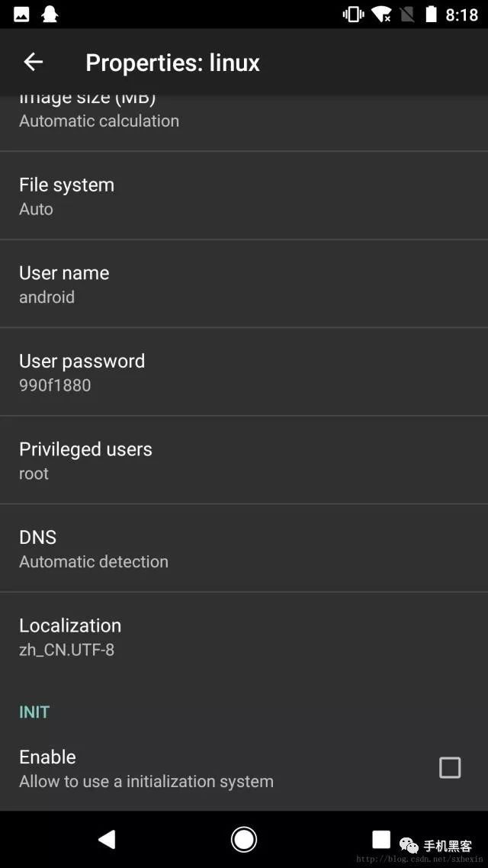
Task: Tap the Android home navigation button
Action: click(x=243, y=839)
